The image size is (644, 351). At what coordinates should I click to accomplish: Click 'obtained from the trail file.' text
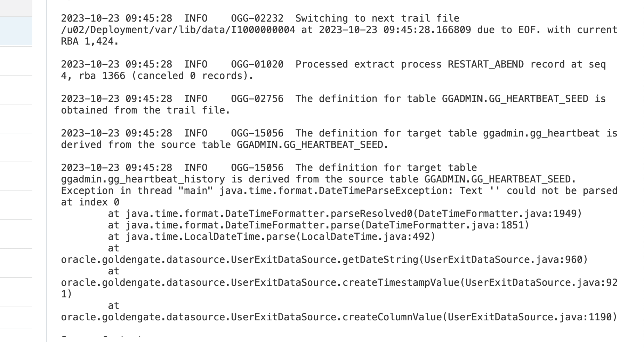pyautogui.click(x=145, y=110)
